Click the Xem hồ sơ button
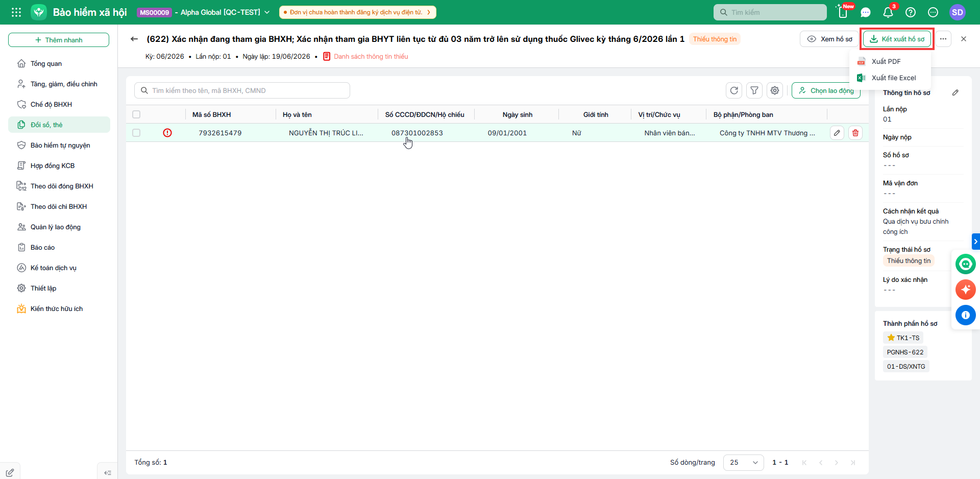Screen dimensions: 980x479 [829, 39]
